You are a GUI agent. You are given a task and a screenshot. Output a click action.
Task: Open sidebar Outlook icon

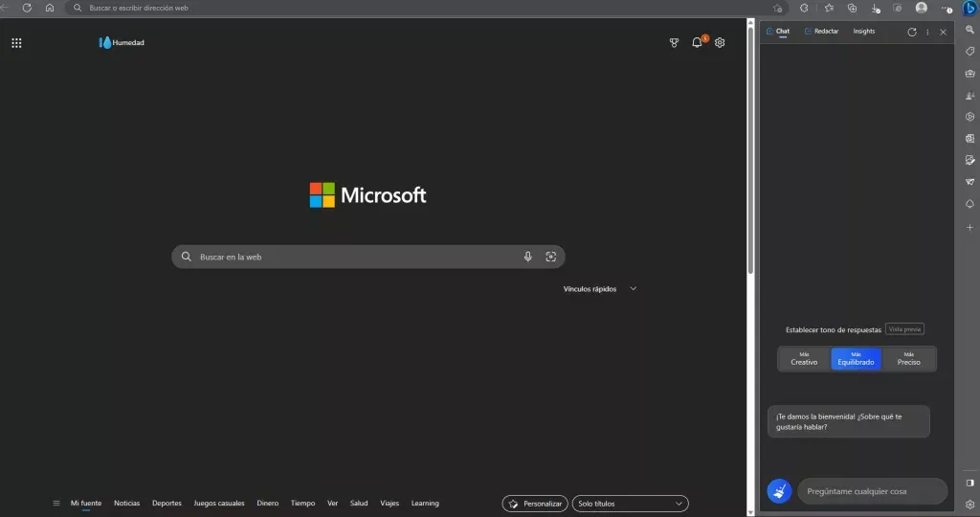[970, 138]
